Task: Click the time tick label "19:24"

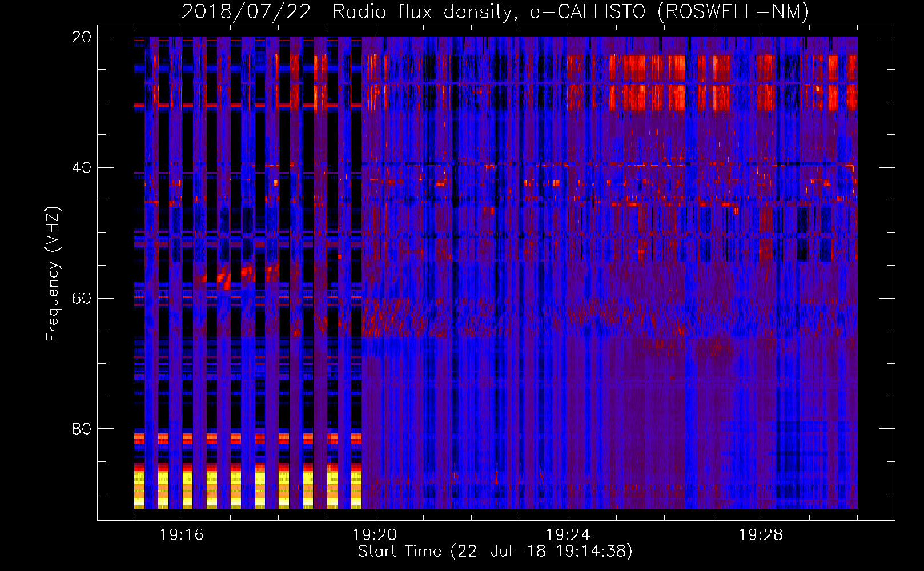Action: pos(568,535)
